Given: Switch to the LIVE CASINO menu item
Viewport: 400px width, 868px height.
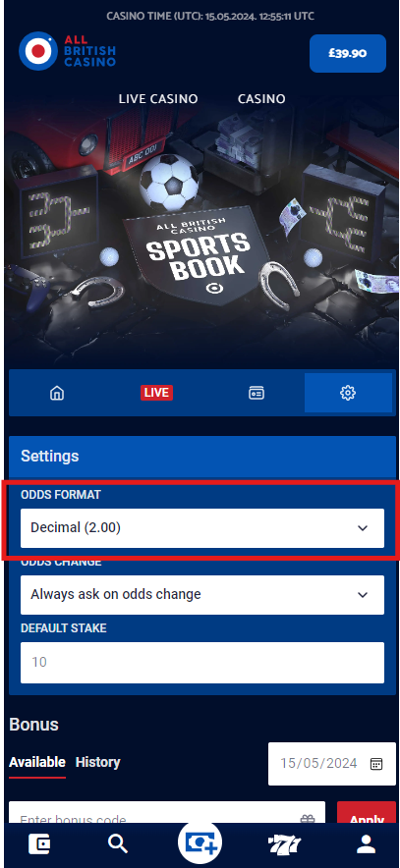Looking at the screenshot, I should [x=158, y=99].
